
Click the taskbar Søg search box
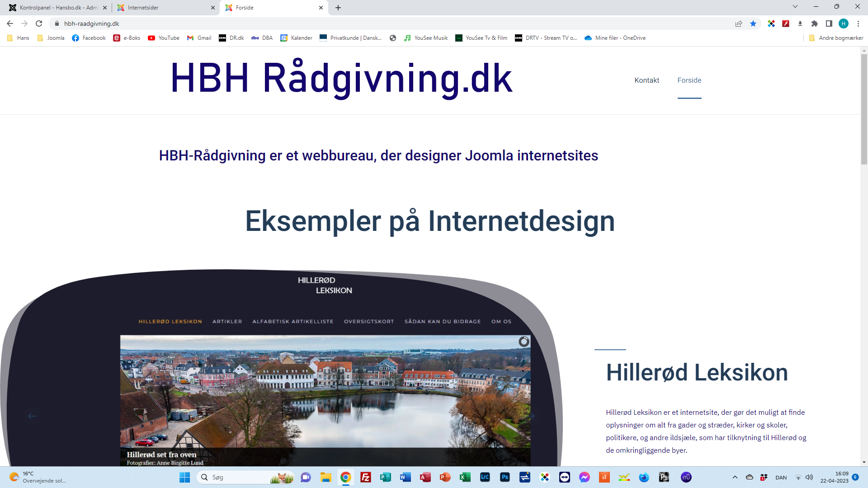(x=246, y=477)
